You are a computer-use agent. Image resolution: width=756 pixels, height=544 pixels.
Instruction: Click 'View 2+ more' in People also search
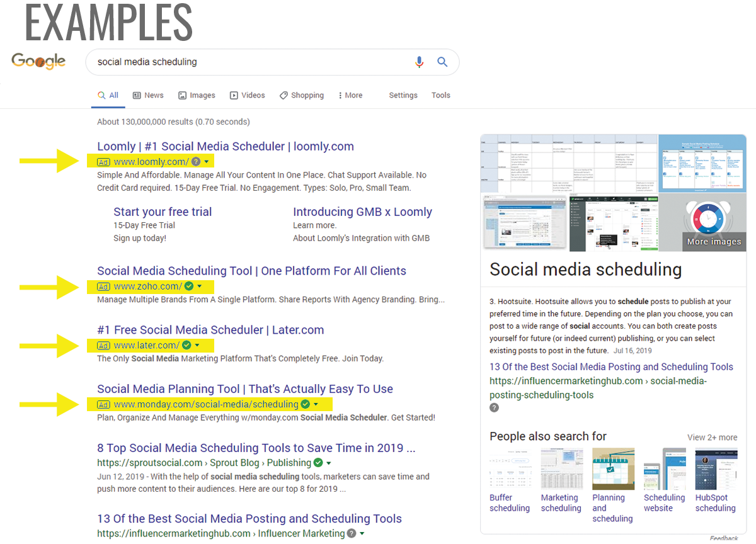pos(712,437)
